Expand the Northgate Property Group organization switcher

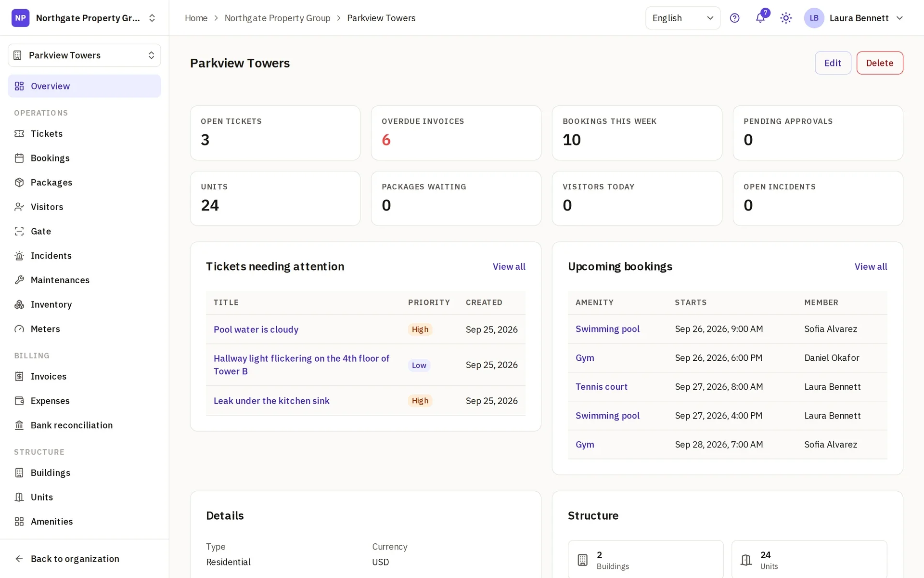(152, 18)
